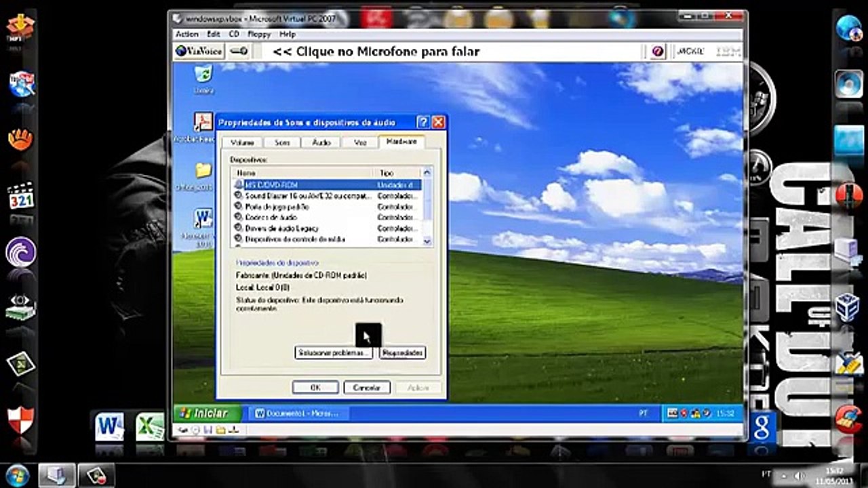
Task: Select the MS CD/DVD-ROM device row
Action: point(326,184)
